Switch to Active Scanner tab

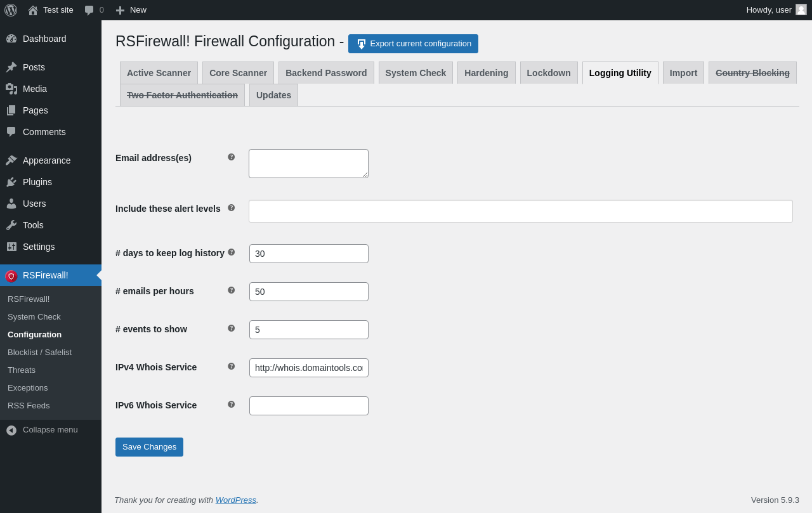(x=159, y=73)
